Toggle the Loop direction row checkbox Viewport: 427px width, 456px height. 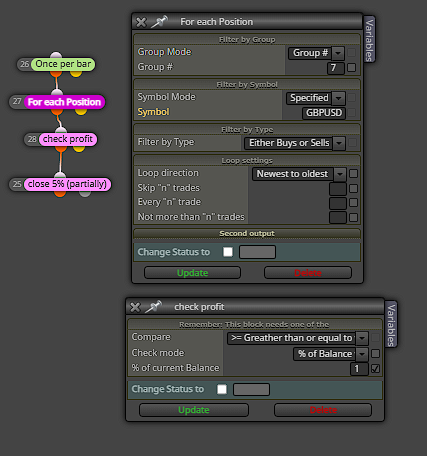click(x=353, y=174)
